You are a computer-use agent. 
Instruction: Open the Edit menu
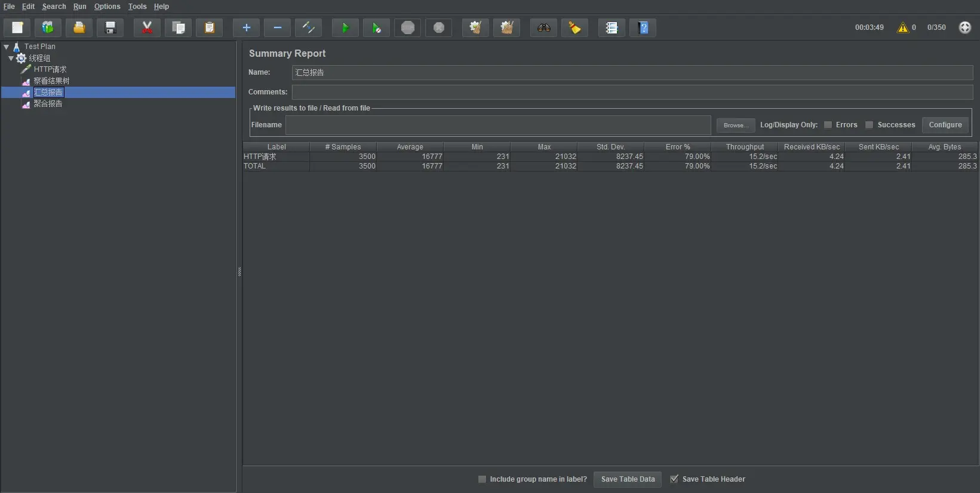tap(28, 7)
